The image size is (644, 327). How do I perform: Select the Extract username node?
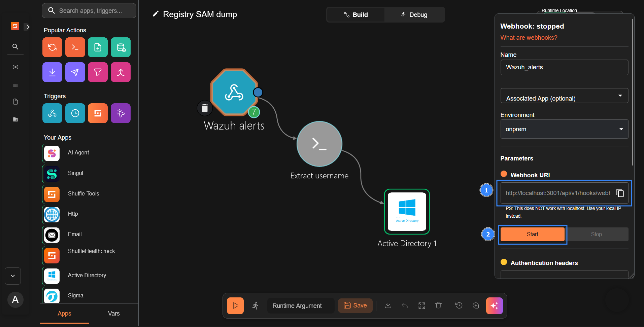click(x=319, y=144)
